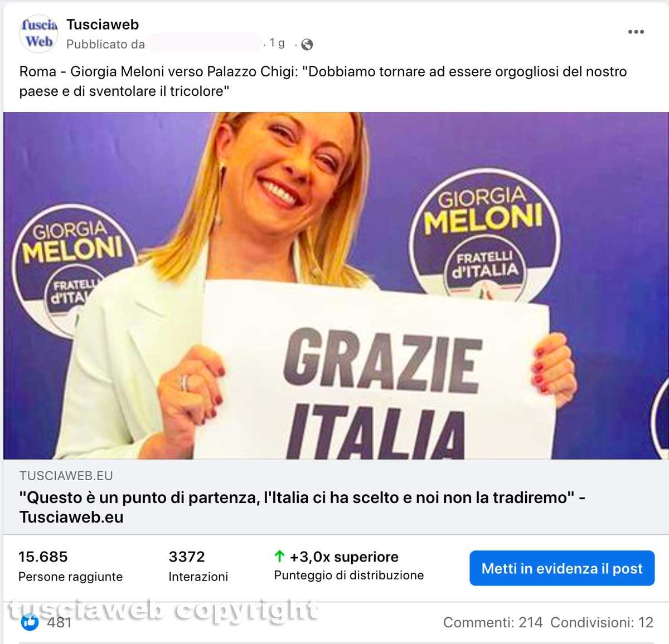Click Metti in evidenza il post button

pyautogui.click(x=562, y=568)
